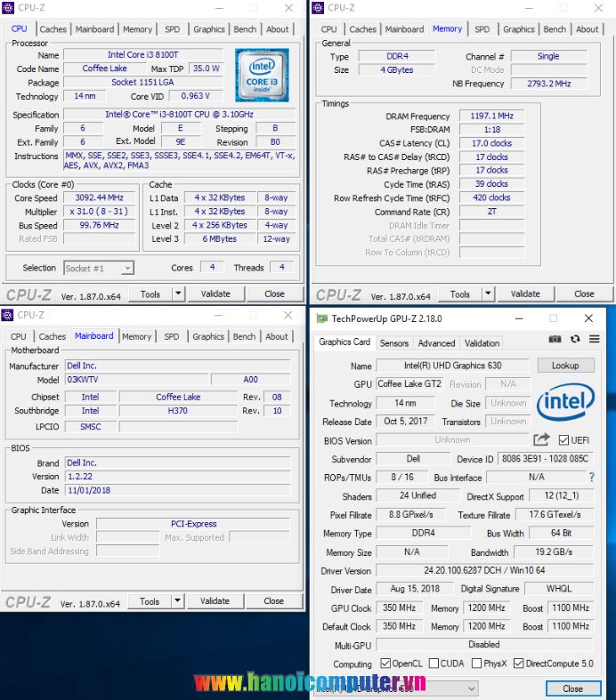Click the GPU-Z Name field Intel(R) UHD Graphics 630
616x700 pixels.
452,366
